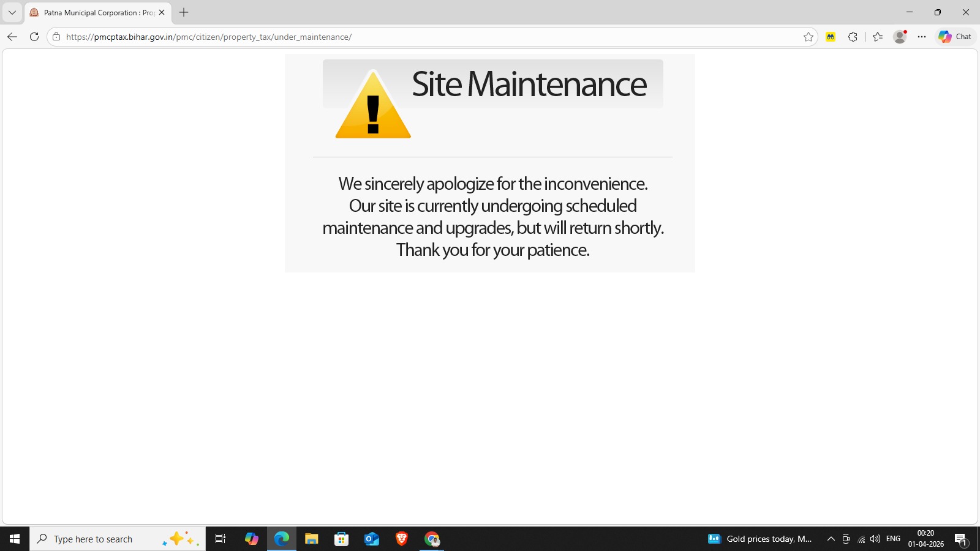The width and height of the screenshot is (980, 551).
Task: Close the Patna Municipal Corporation tab
Action: (162, 12)
